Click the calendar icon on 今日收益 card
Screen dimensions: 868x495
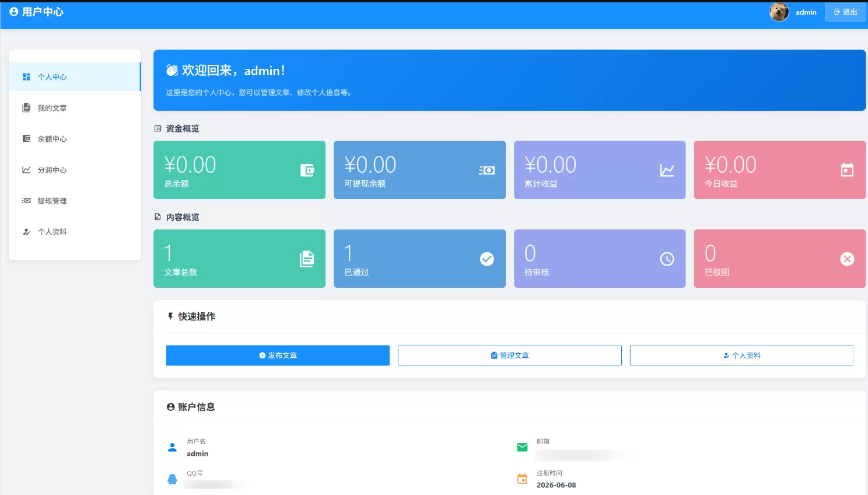(x=847, y=170)
